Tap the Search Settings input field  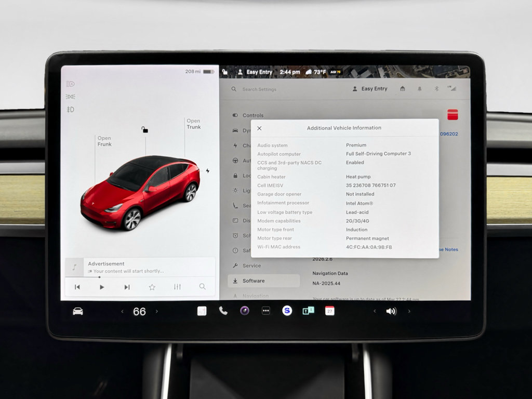coord(260,89)
